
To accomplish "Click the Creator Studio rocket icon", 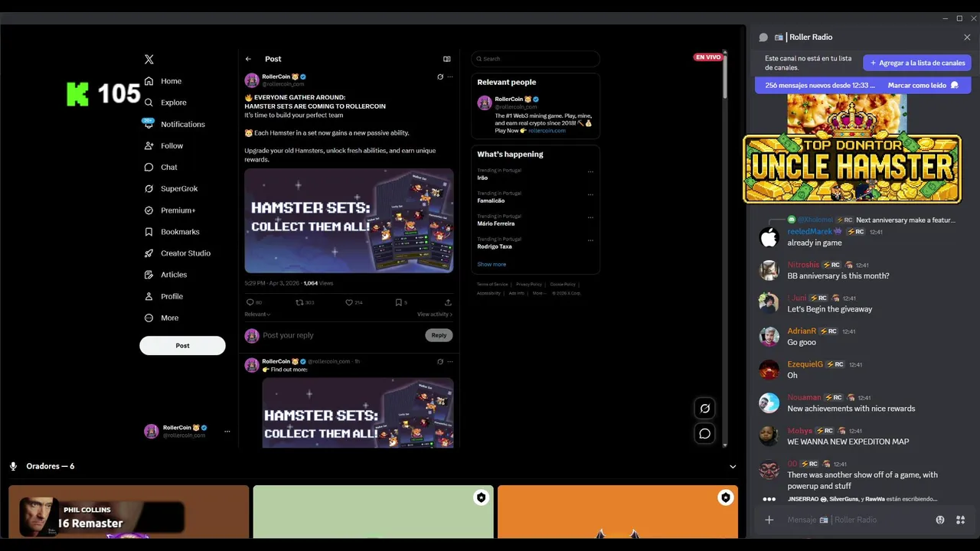I will coord(149,253).
